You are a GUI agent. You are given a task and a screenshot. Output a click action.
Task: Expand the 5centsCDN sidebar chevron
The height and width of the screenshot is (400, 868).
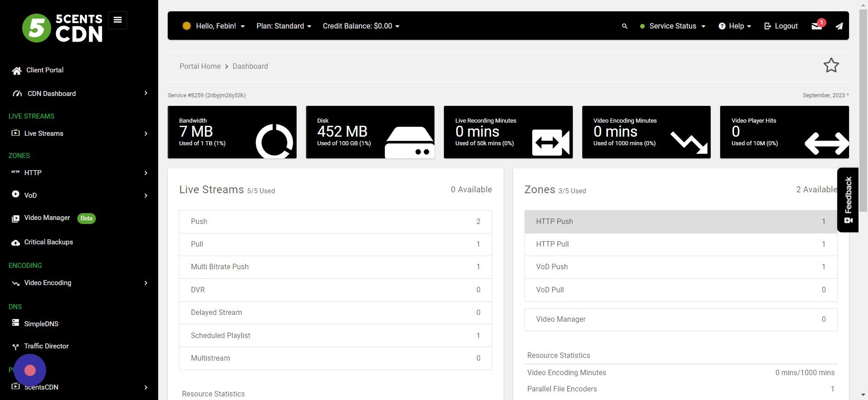point(146,387)
